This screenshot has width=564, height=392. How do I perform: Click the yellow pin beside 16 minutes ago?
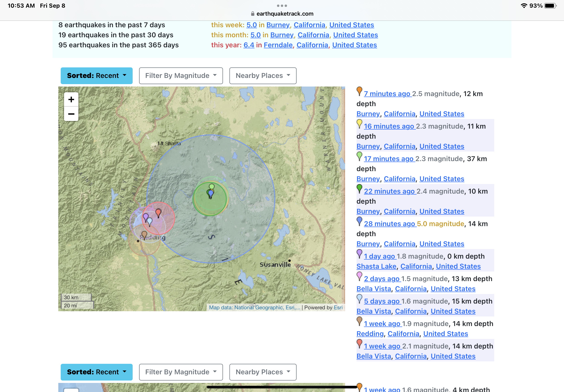pyautogui.click(x=359, y=124)
